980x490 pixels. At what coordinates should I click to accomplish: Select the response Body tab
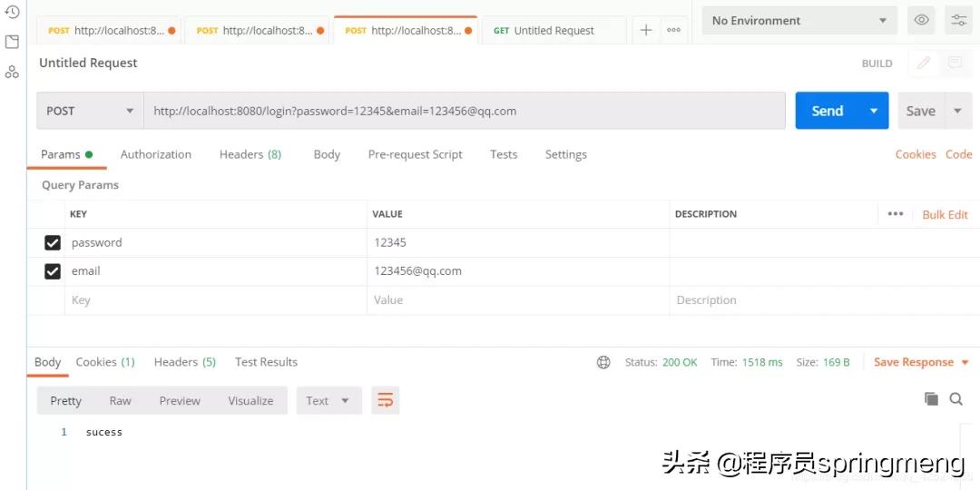coord(47,362)
